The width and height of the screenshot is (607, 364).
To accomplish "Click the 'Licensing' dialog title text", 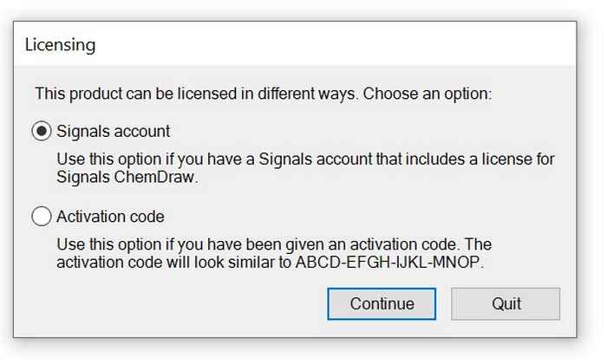I will (x=60, y=43).
